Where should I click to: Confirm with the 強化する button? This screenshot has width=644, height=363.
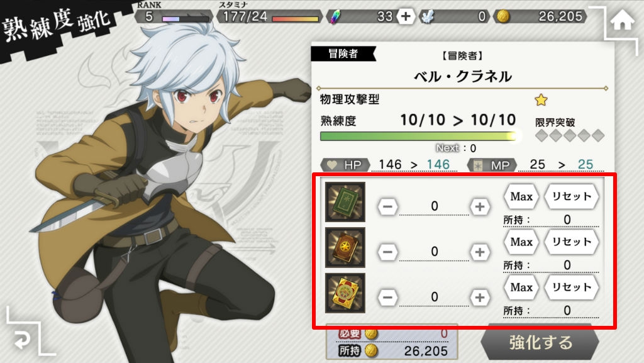click(x=540, y=342)
